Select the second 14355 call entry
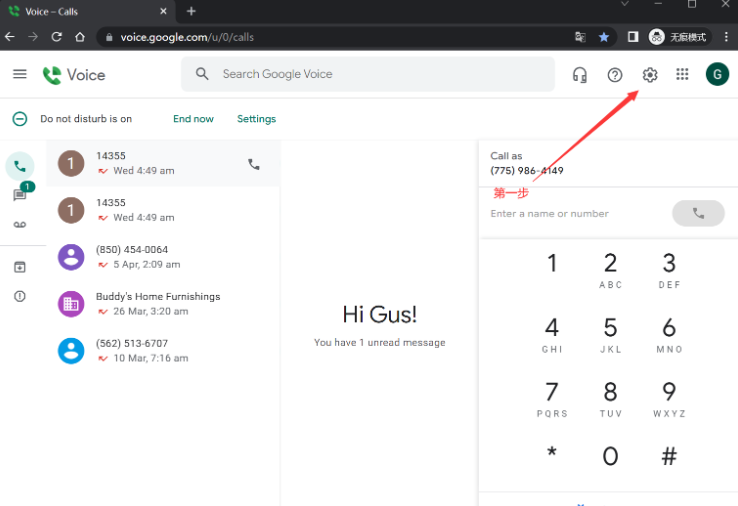The height and width of the screenshot is (506, 738). tap(163, 210)
